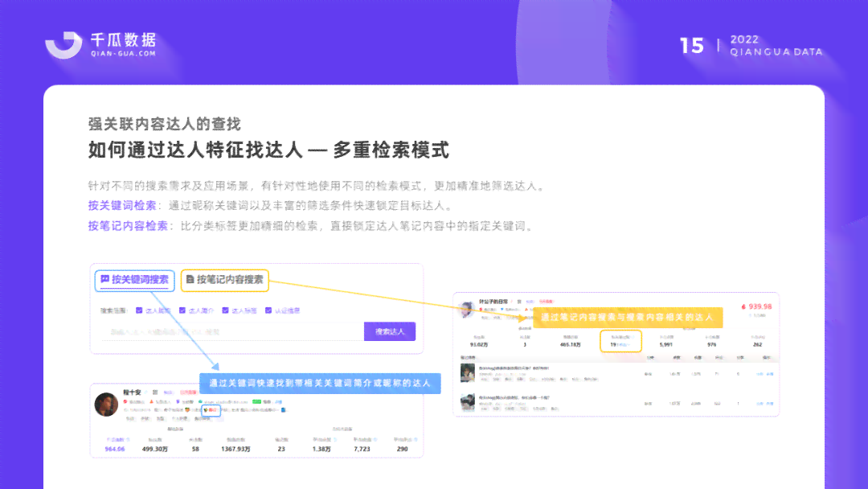Click the 搜索达人 button
The image size is (868, 489).
tap(390, 331)
